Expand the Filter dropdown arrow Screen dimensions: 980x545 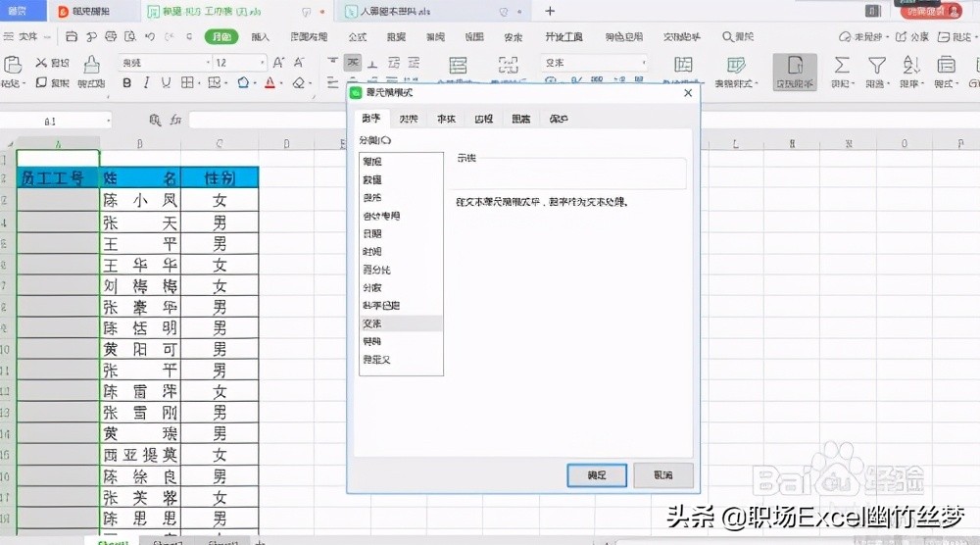point(888,83)
